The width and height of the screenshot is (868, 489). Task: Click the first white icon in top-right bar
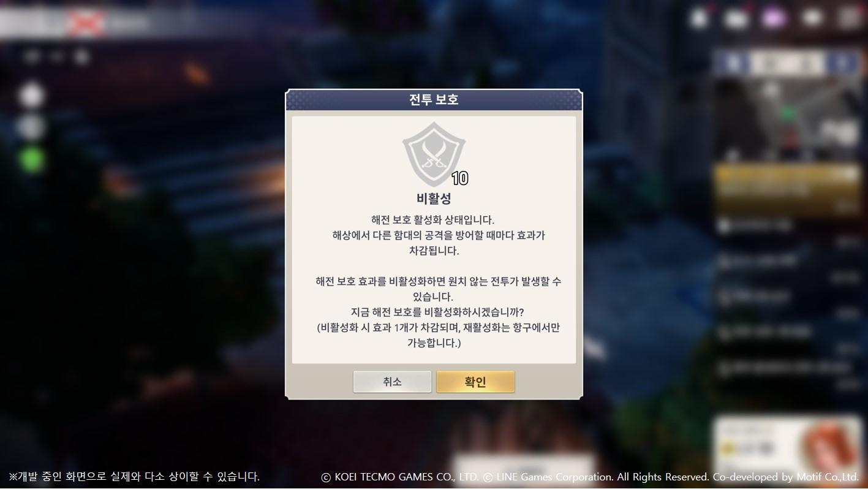tap(699, 19)
